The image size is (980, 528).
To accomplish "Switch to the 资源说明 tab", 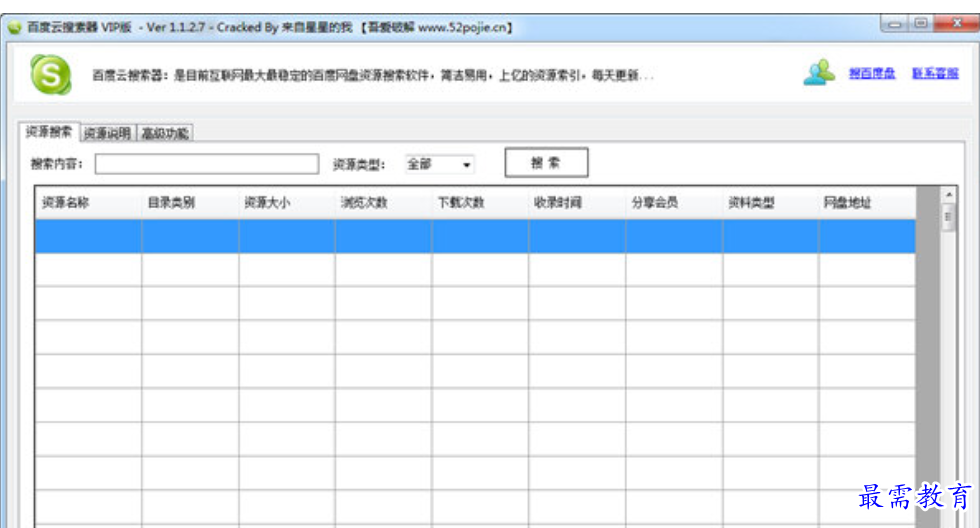I will pos(108,133).
